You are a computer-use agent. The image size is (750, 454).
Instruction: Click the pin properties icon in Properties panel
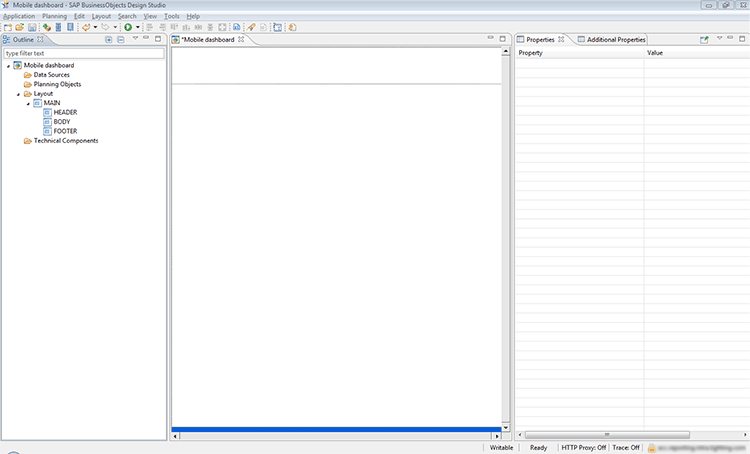coord(704,40)
